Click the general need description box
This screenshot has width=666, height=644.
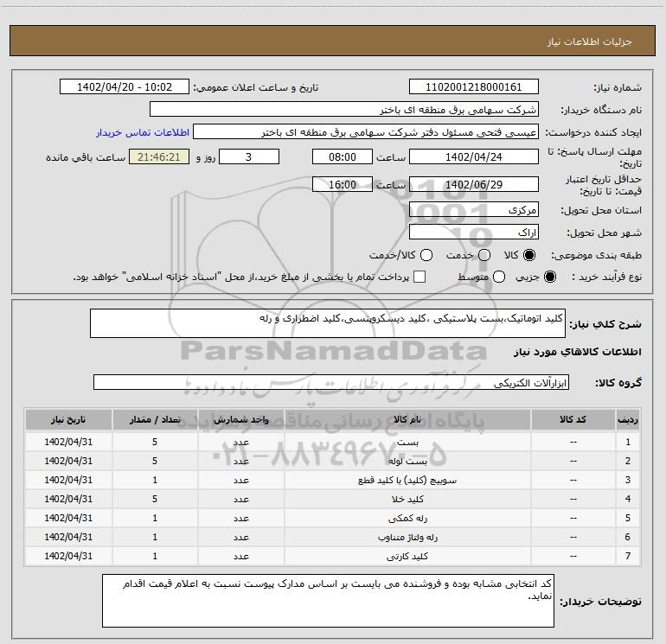328,323
